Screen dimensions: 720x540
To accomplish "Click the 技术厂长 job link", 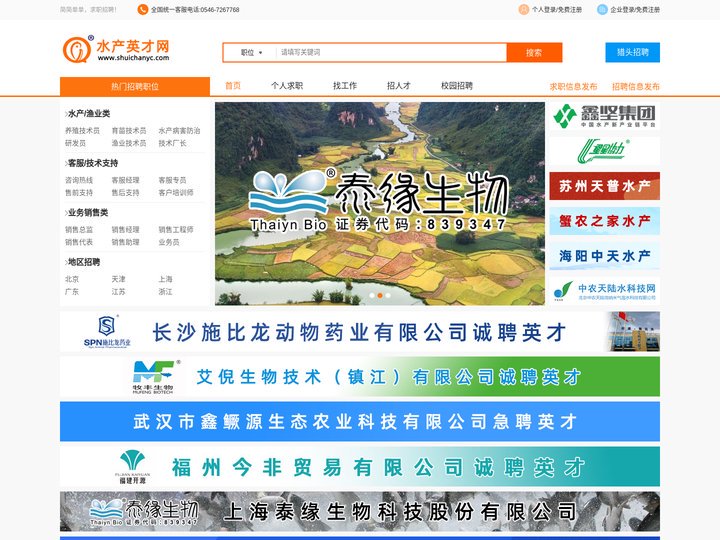I will click(173, 143).
